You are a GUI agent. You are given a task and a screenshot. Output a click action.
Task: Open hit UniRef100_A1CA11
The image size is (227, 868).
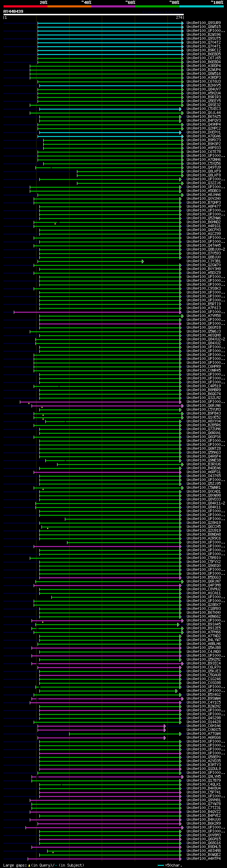coord(204,593)
